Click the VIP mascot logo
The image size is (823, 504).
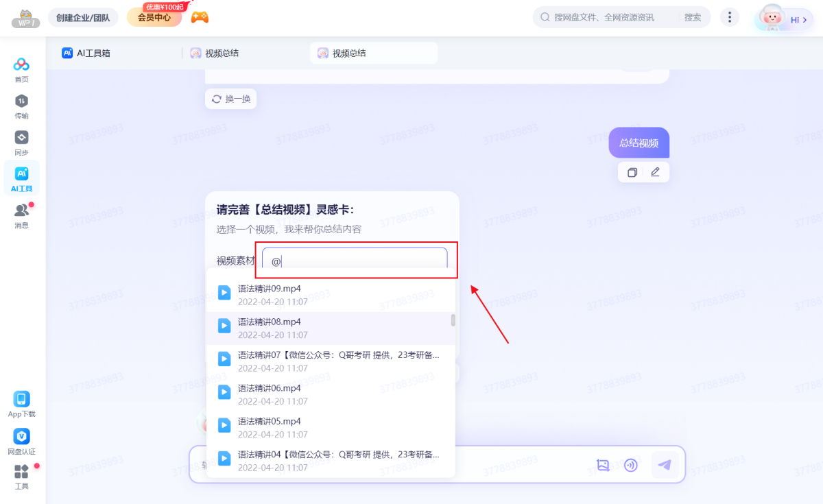[x=25, y=19]
